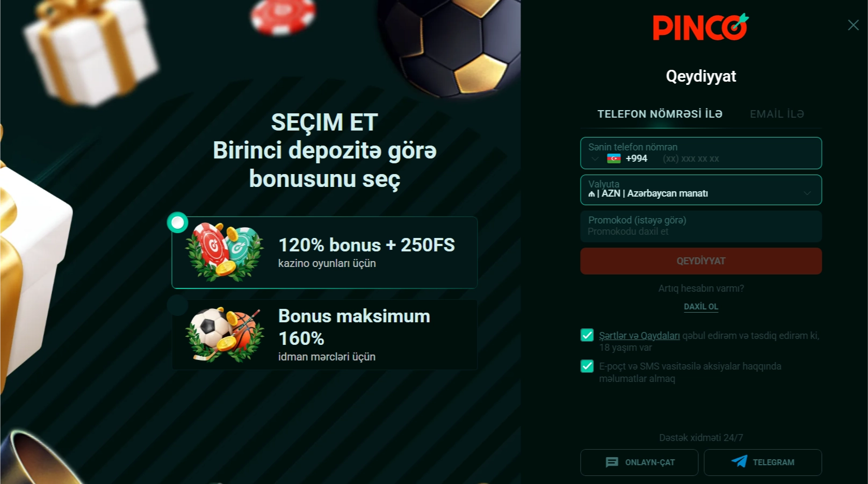868x484 pixels.
Task: Click the Pinco logo
Action: (x=700, y=27)
